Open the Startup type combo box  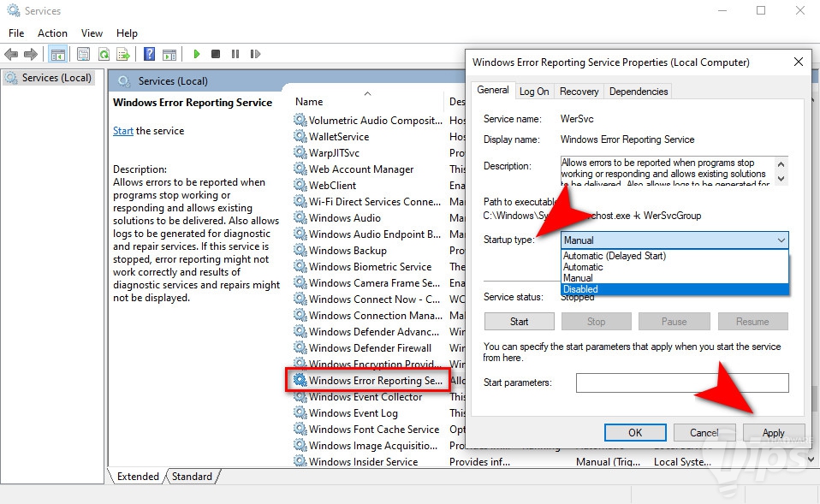pos(674,240)
